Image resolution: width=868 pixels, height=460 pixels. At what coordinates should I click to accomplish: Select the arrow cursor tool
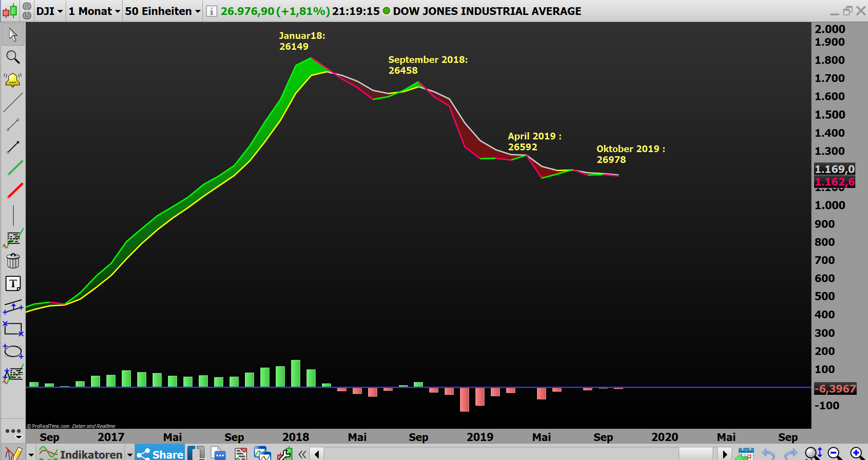click(13, 35)
